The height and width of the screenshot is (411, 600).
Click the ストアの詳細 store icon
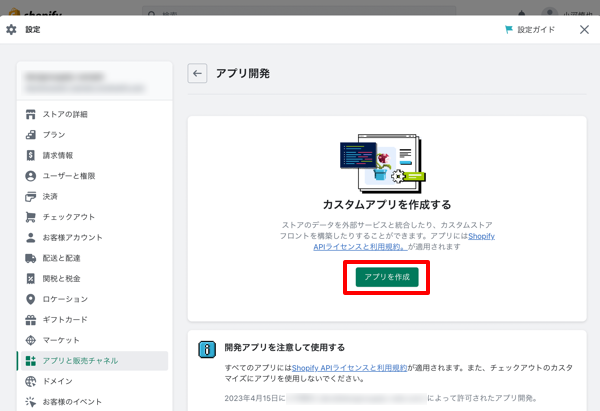[31, 114]
